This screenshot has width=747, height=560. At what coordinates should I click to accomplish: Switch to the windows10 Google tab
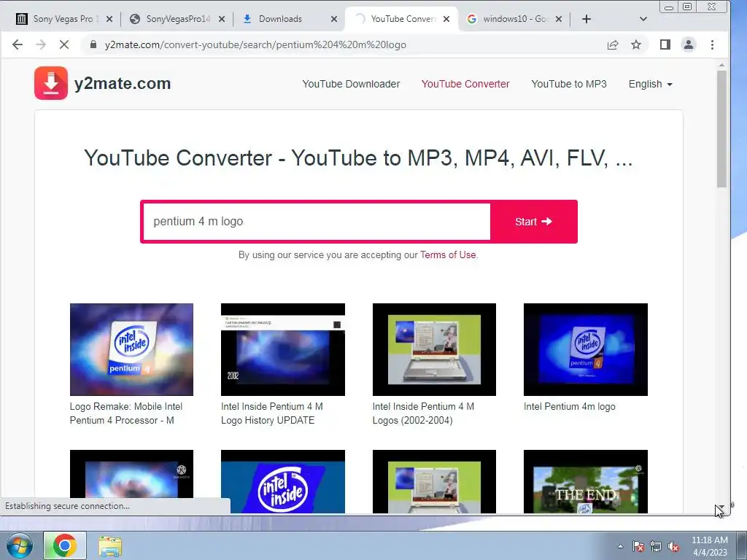pyautogui.click(x=514, y=19)
